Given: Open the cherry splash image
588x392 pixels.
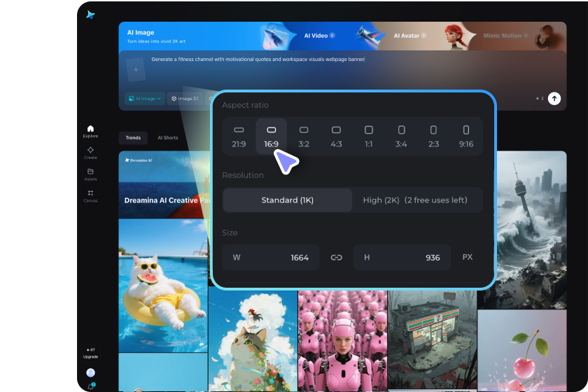Looking at the screenshot, I should click(522, 351).
